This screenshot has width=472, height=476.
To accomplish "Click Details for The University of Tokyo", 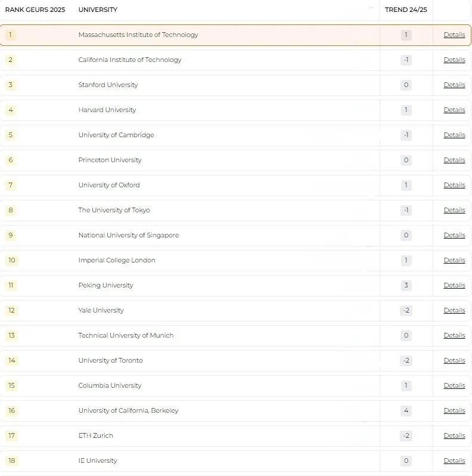I will [x=454, y=210].
